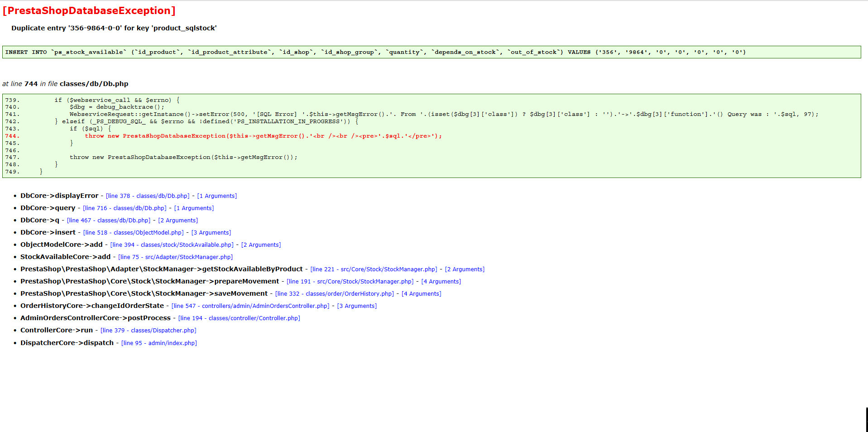
Task: Open the line 194 classes/controller/Controller.php link
Action: [239, 318]
